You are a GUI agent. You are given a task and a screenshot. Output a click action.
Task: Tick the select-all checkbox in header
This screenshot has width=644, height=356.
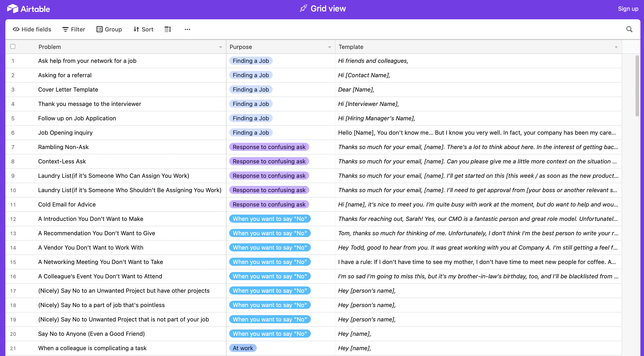click(x=13, y=46)
